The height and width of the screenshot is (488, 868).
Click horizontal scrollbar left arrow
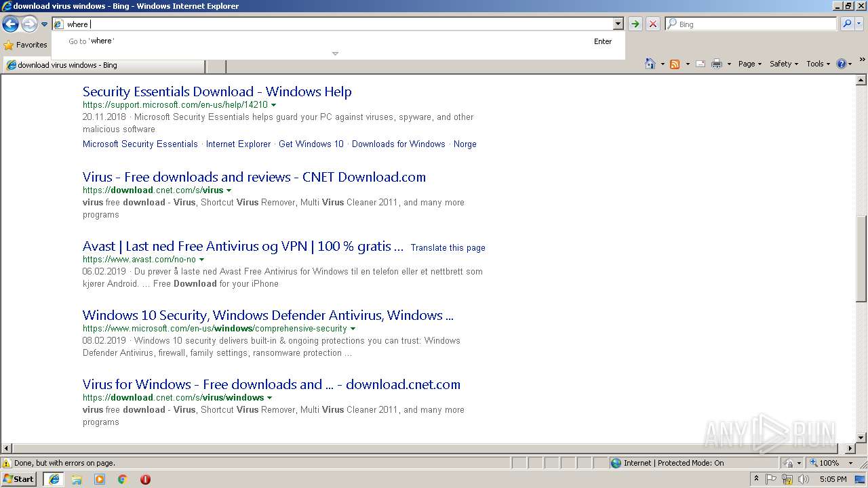click(x=6, y=449)
